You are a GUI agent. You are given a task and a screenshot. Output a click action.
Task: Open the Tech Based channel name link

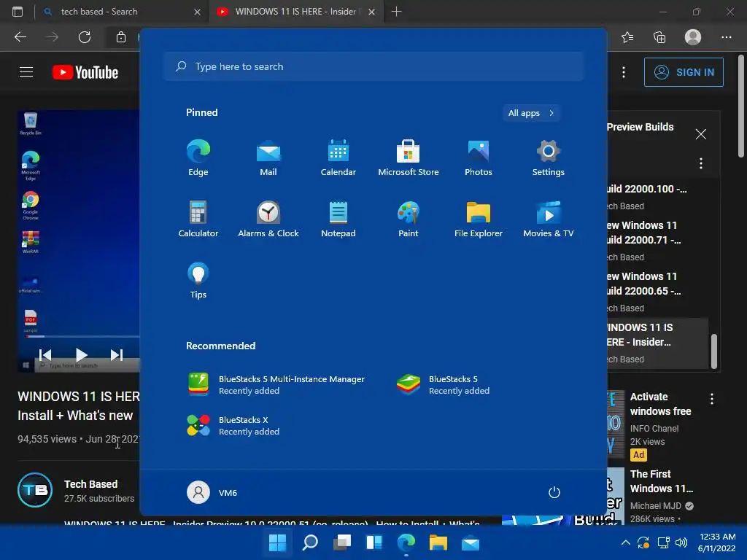pos(90,484)
